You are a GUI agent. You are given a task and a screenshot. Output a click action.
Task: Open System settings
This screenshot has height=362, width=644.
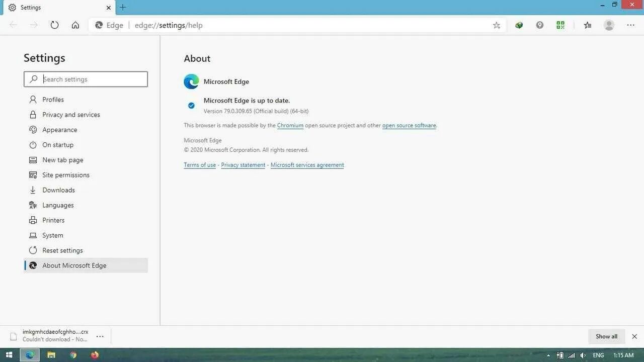86,235
